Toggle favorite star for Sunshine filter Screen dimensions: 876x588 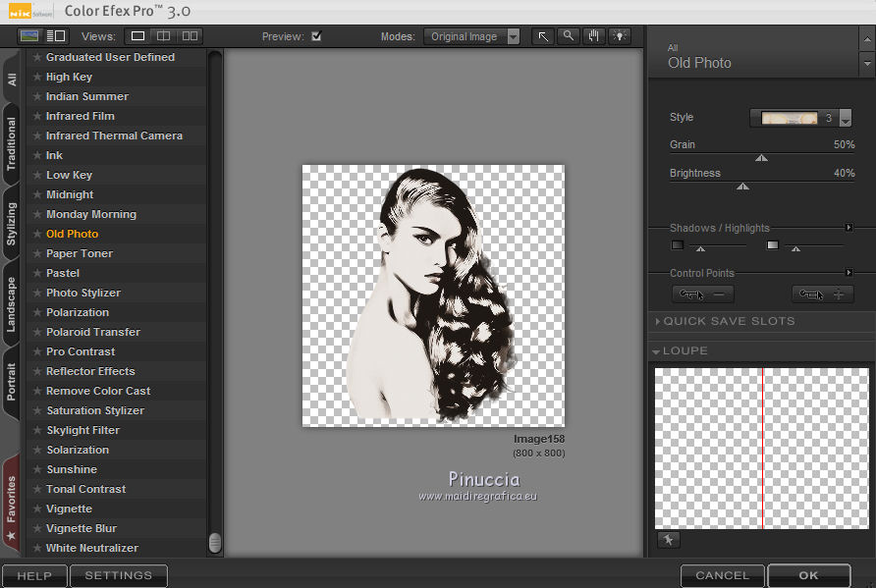[37, 469]
